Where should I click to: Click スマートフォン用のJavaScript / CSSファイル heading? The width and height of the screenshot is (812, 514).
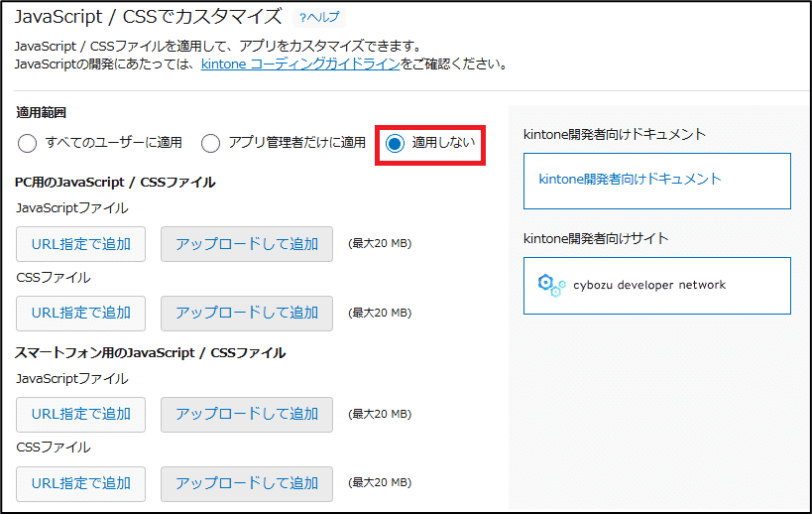150,353
